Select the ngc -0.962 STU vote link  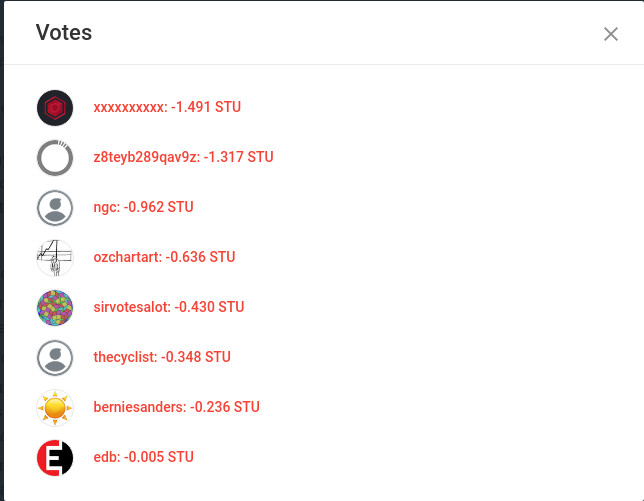point(143,207)
